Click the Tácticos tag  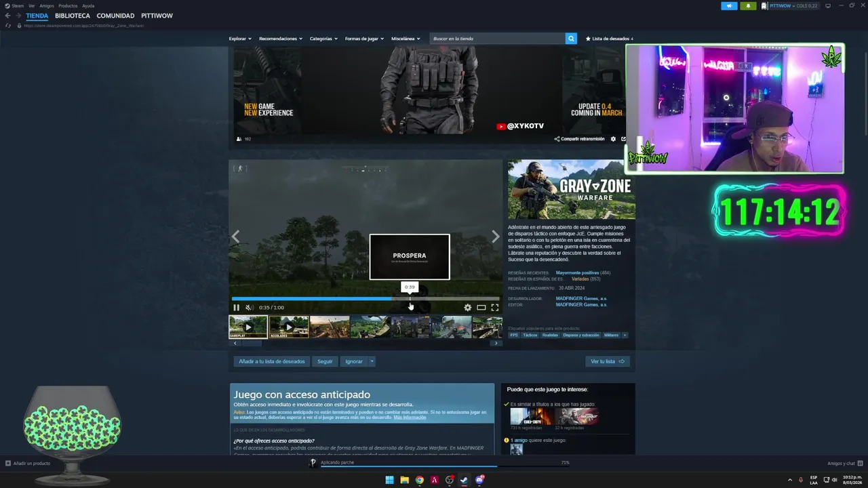[530, 335]
